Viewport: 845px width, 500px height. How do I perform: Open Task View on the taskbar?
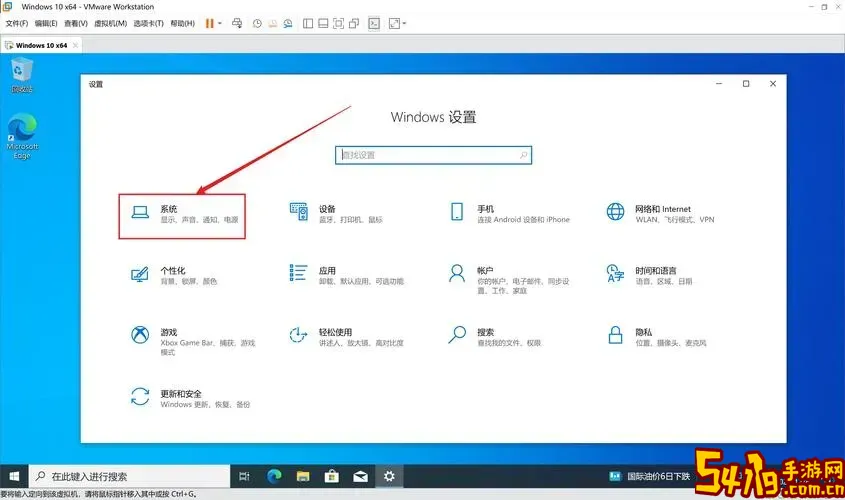click(244, 476)
